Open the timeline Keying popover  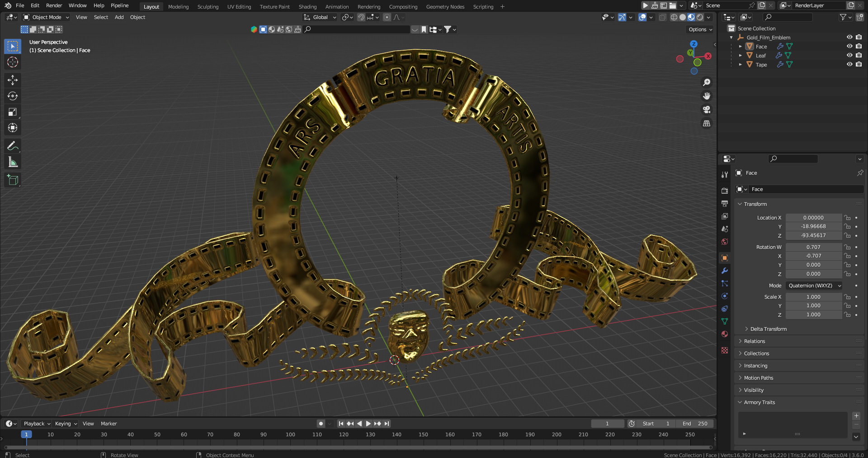pos(66,424)
